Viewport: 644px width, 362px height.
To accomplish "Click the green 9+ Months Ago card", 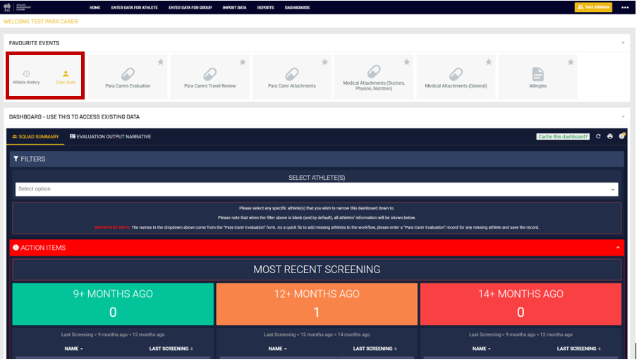I will [x=113, y=304].
